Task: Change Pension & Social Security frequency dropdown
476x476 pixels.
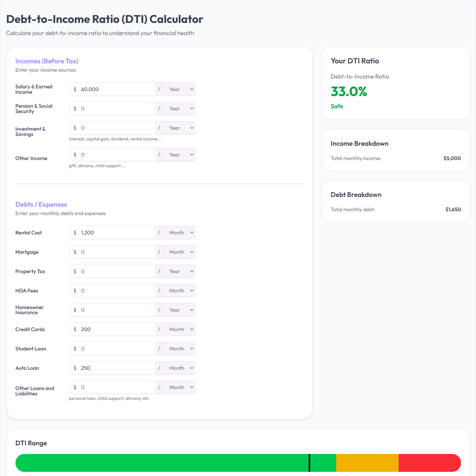Action: [179, 108]
